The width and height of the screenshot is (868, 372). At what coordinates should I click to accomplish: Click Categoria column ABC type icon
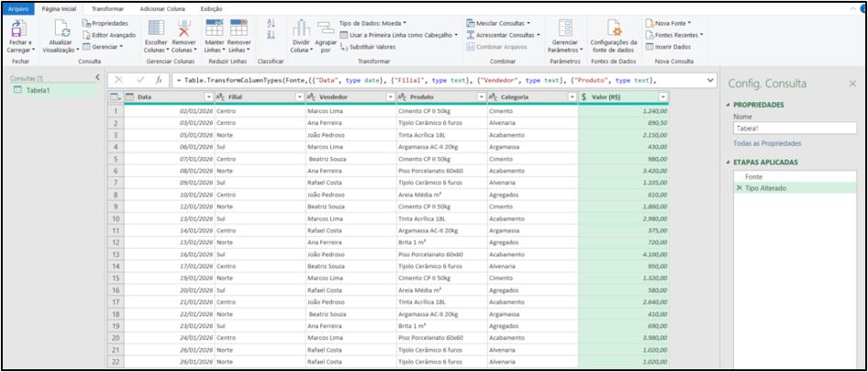pos(493,97)
